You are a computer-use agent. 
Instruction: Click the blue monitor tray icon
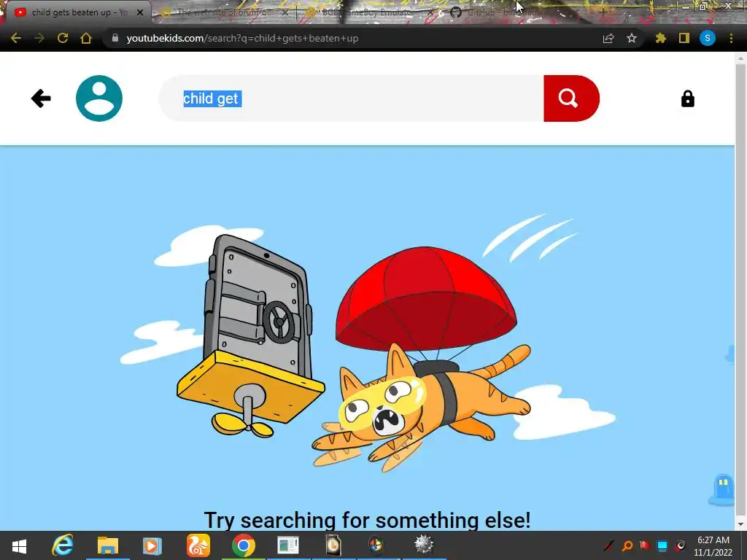tap(662, 545)
